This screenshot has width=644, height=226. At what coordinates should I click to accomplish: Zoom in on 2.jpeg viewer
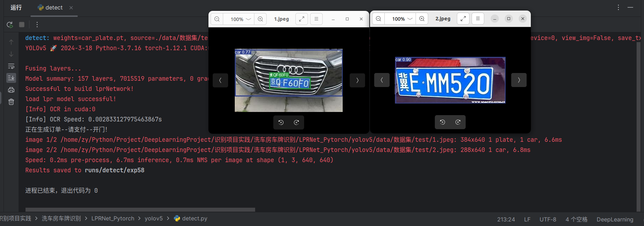[x=422, y=19]
